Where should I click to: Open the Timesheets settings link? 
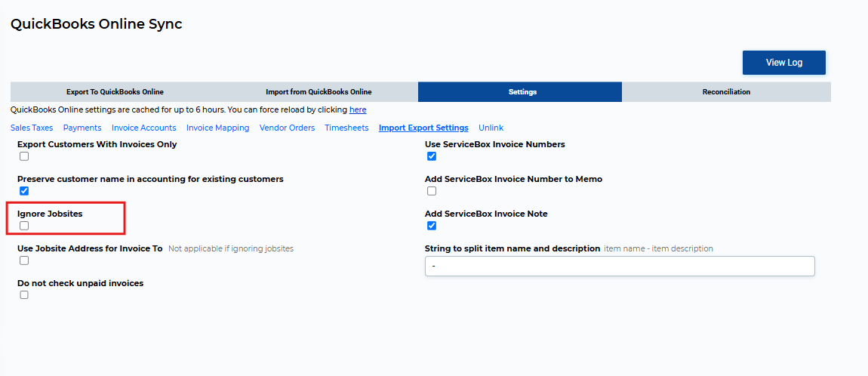(x=346, y=128)
